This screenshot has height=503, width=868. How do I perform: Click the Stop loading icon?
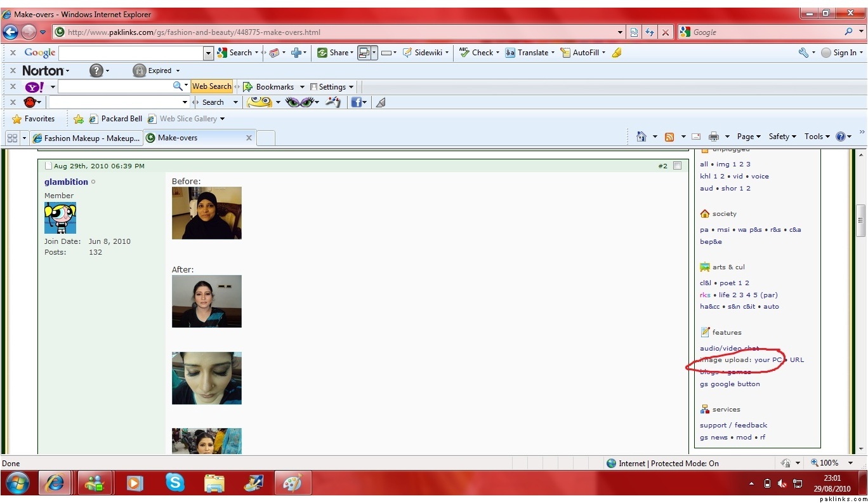665,32
